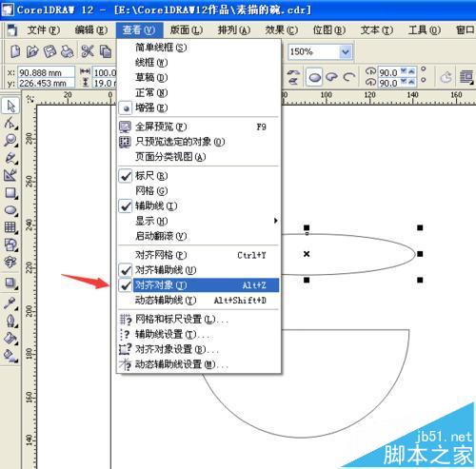Image resolution: width=476 pixels, height=469 pixels.
Task: Select the Fill bucket tool
Action: pos(10,338)
